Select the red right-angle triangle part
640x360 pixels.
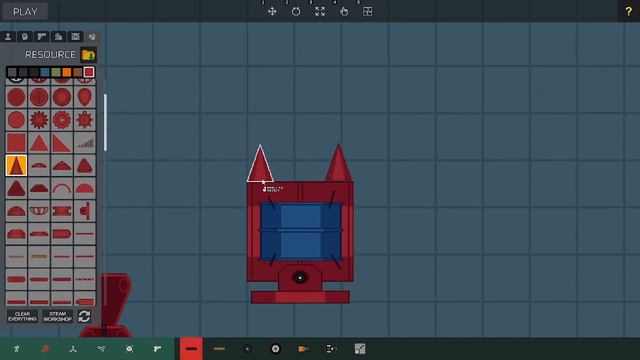coord(62,143)
